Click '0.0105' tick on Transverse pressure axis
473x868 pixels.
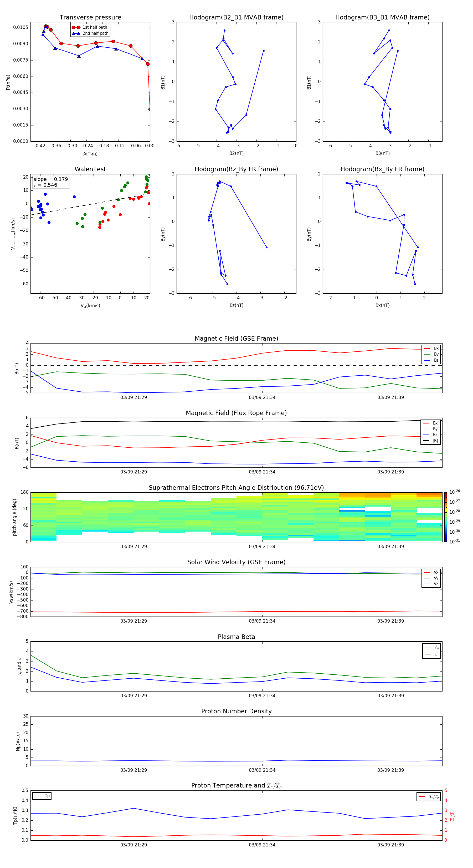click(21, 27)
